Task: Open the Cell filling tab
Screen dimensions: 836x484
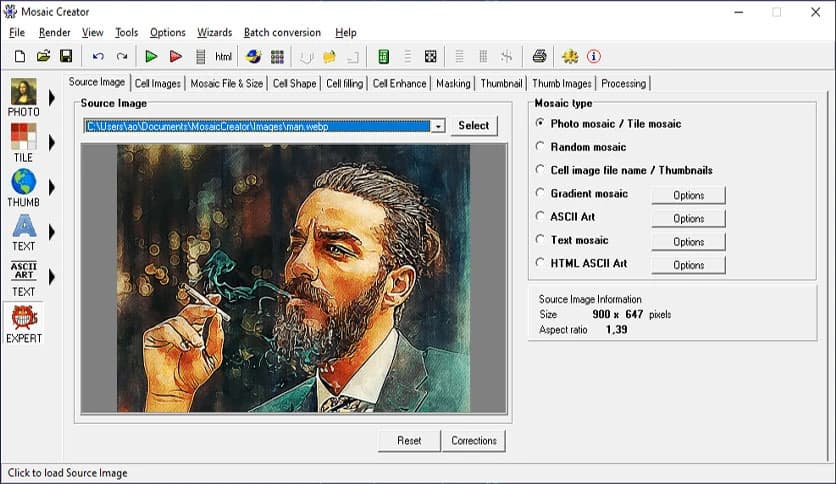Action: (344, 84)
